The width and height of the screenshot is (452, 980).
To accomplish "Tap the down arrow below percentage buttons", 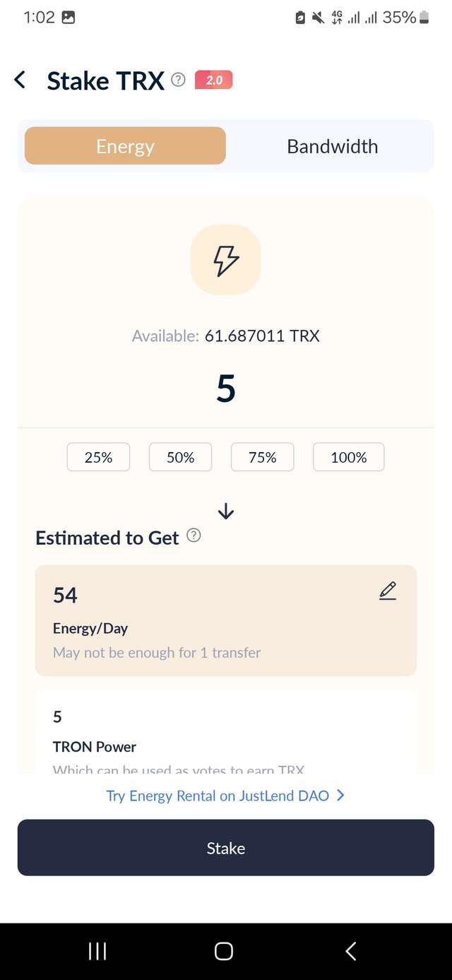I will (226, 512).
